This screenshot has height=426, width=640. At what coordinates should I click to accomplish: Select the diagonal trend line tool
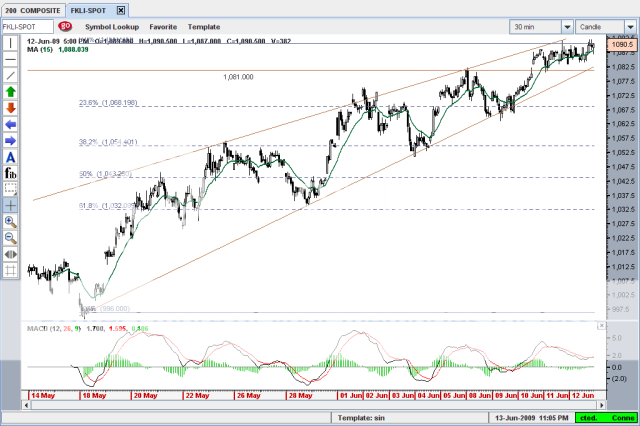pos(10,75)
